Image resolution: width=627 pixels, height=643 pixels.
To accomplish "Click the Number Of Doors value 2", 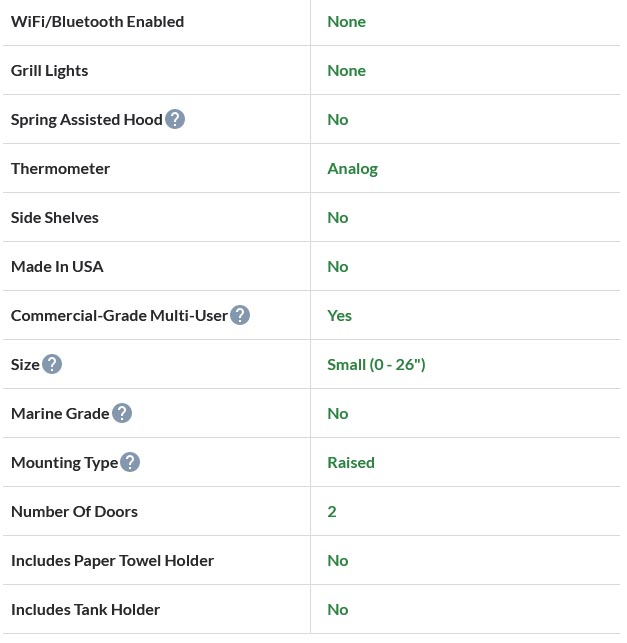I will click(332, 511).
